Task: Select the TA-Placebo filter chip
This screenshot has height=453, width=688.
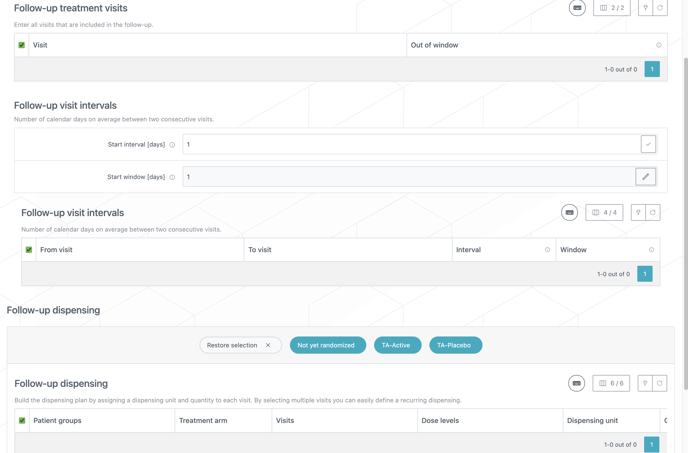Action: [455, 345]
